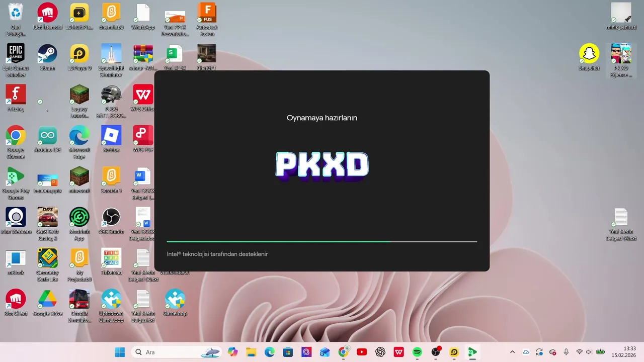Image resolution: width=644 pixels, height=362 pixels.
Task: Click microphone icon in system tray
Action: (566, 352)
